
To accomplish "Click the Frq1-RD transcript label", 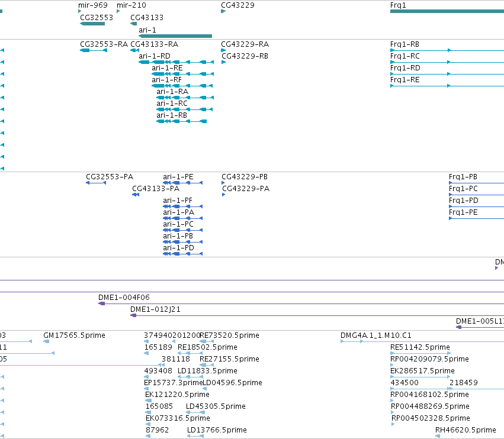I will click(x=405, y=68).
